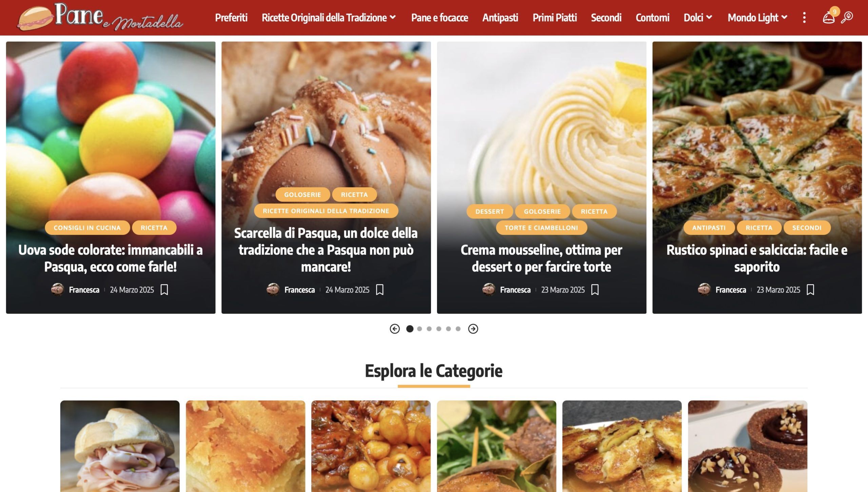Bookmark the Scarcella di Pasqua article
The height and width of the screenshot is (492, 868).
[380, 290]
